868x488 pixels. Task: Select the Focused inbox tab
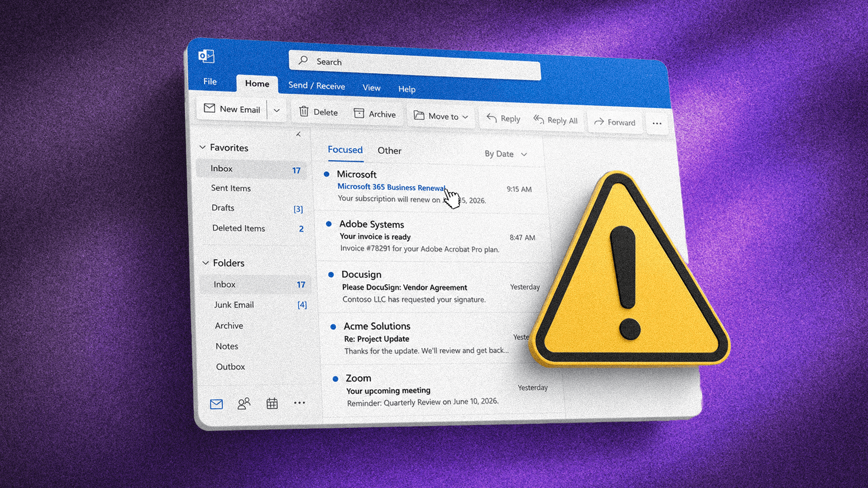coord(345,150)
